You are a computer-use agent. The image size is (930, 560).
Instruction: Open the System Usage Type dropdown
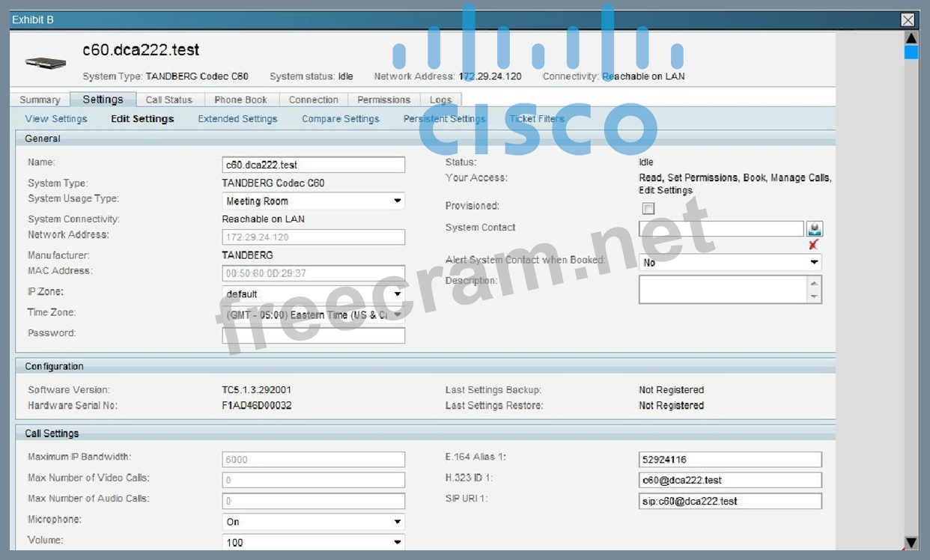tap(314, 201)
